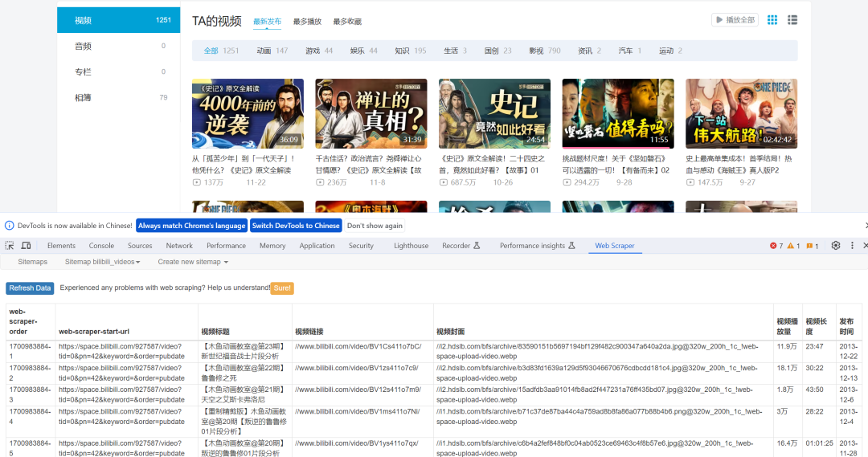868x457 pixels.
Task: Open the 4000年前的逆袭 video thumbnail
Action: [x=248, y=113]
